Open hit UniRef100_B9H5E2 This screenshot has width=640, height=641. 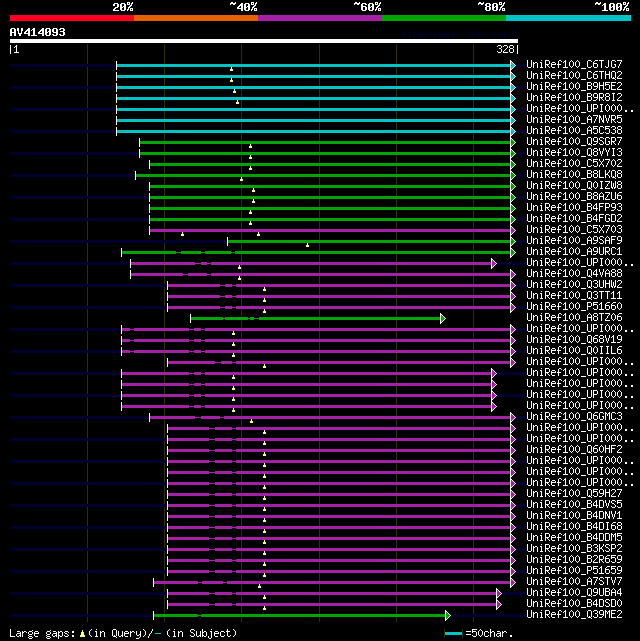point(574,87)
